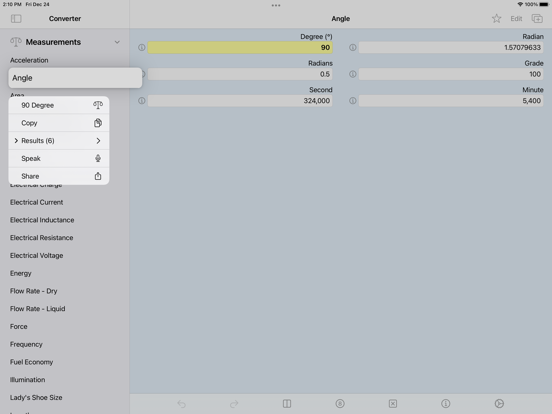Click the Radian field showing 1.57079633
The width and height of the screenshot is (552, 414).
(451, 48)
